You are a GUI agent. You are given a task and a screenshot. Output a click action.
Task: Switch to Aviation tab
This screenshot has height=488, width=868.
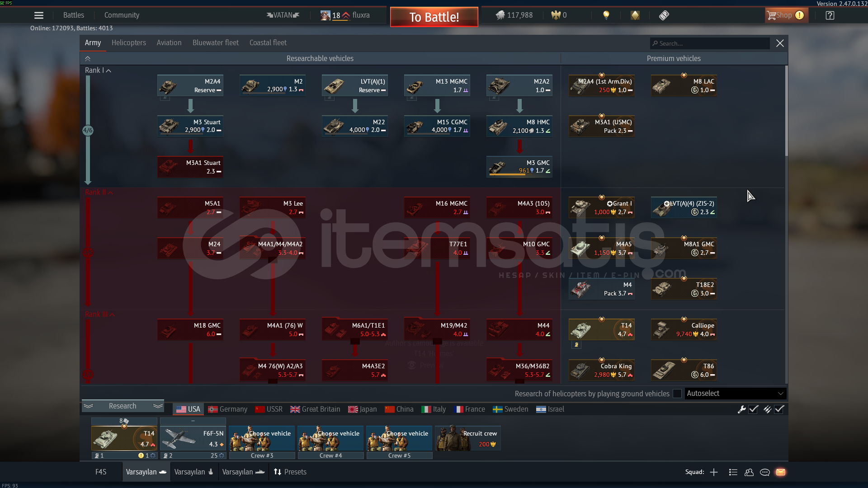coord(169,43)
